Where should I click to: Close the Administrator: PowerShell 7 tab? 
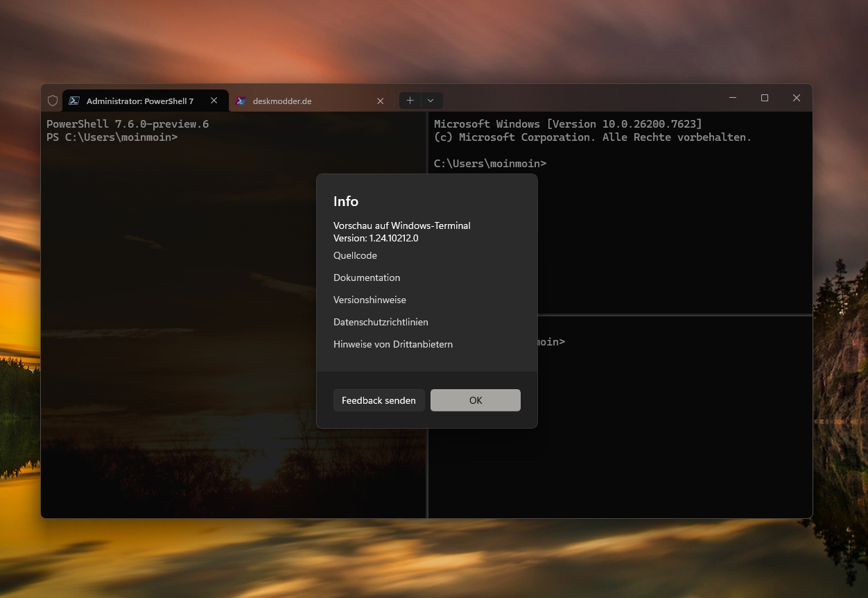pos(214,101)
